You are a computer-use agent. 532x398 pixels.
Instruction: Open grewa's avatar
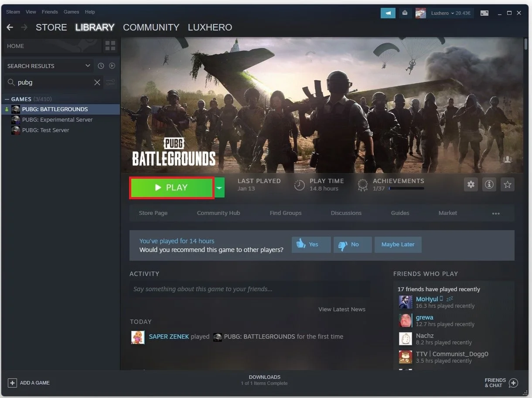406,320
